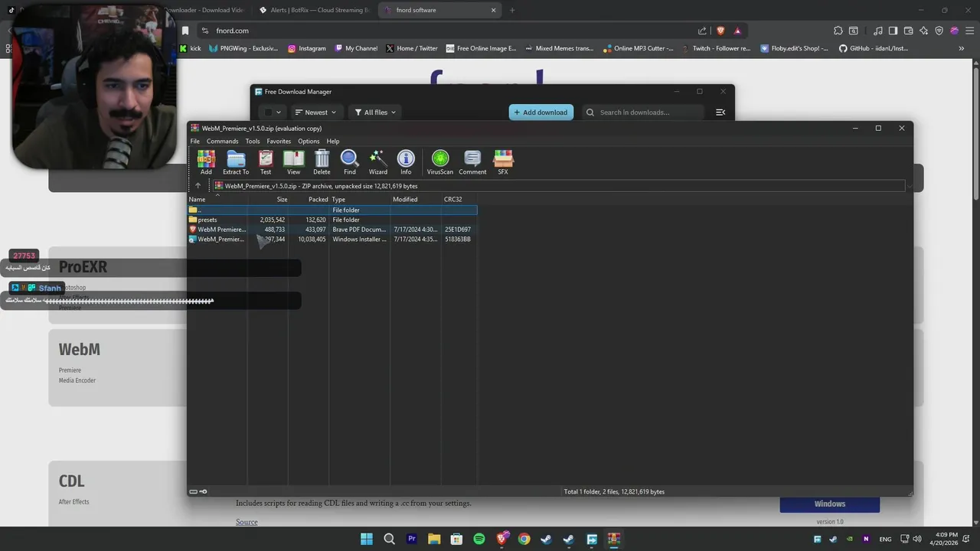
Task: Click the SFX toolbar icon
Action: (503, 162)
